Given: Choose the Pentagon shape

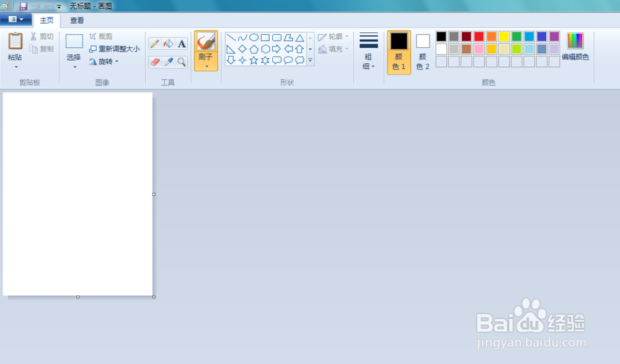Looking at the screenshot, I should pos(254,49).
